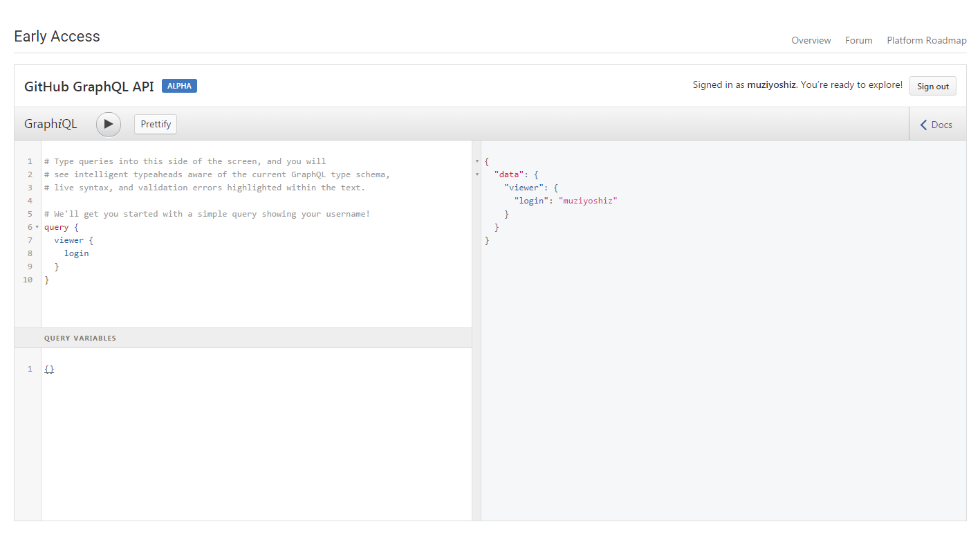
Task: Collapse the data object in the results
Action: (477, 174)
